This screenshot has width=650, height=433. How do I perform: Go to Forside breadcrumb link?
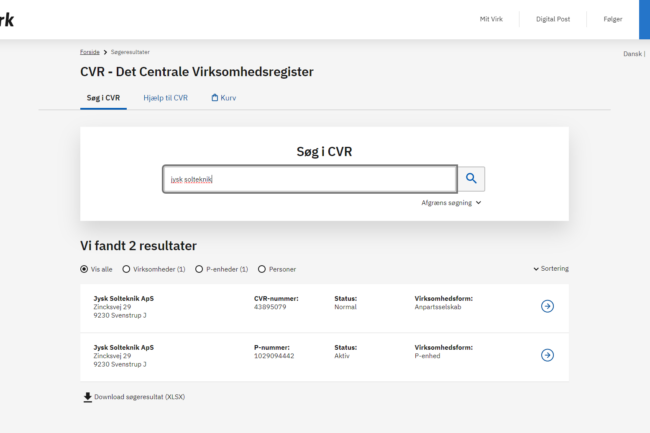click(x=89, y=52)
